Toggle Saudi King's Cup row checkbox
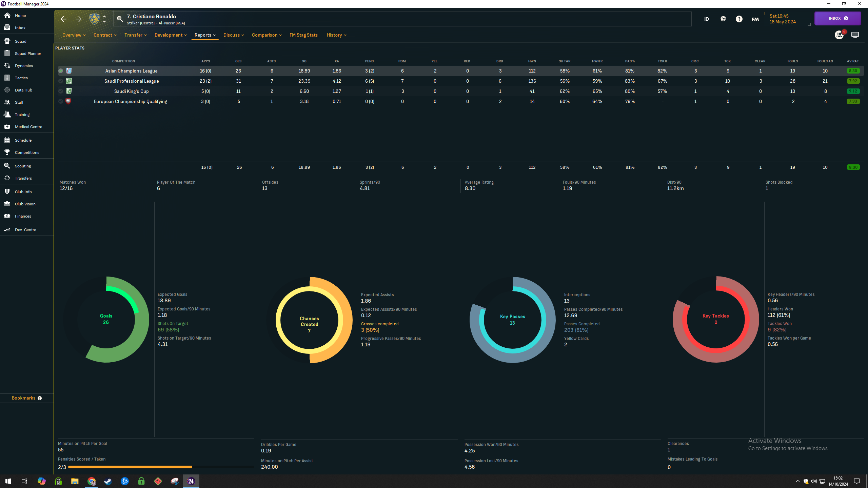The width and height of the screenshot is (868, 488). coord(61,91)
